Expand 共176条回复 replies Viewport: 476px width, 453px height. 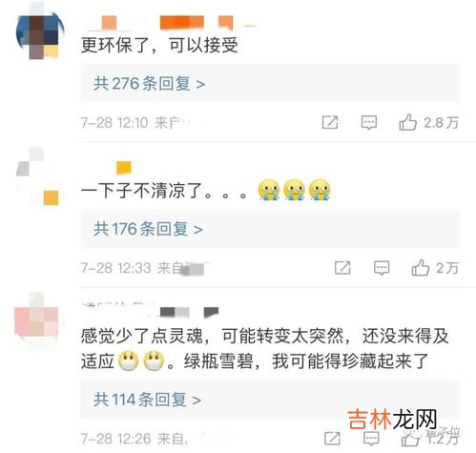[148, 229]
